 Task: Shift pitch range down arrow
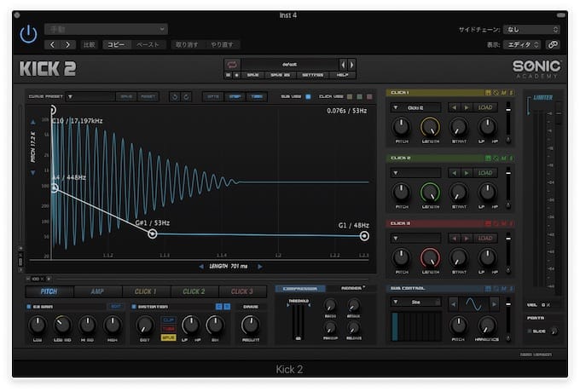[33, 172]
